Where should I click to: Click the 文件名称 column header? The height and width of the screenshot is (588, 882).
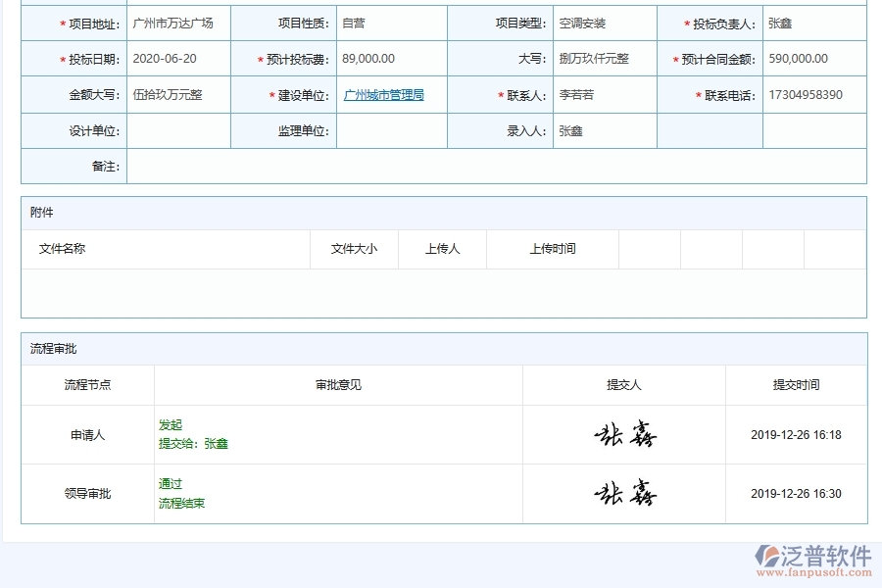[62, 249]
